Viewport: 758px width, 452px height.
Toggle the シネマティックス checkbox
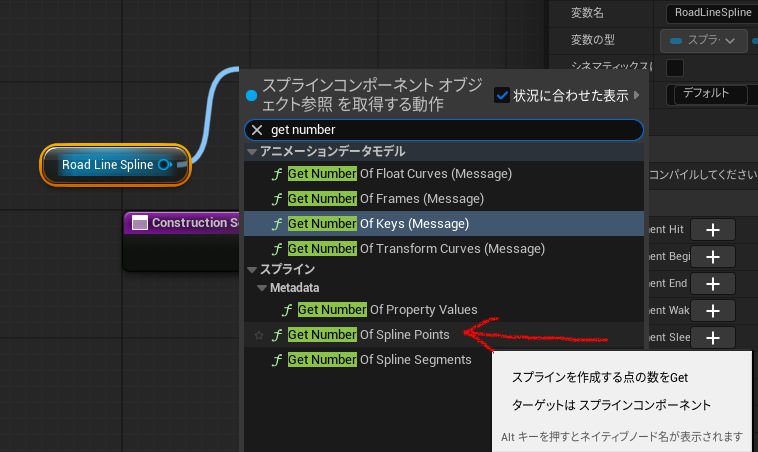(675, 68)
